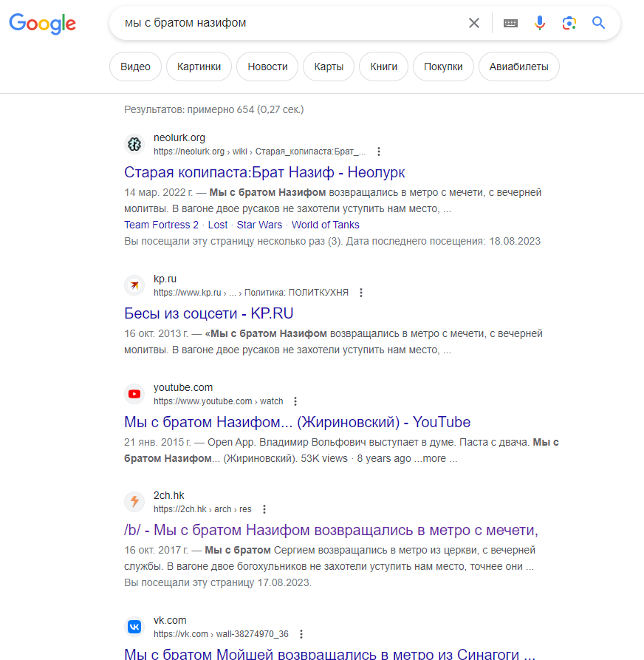Switch to the Видео filter tab

click(135, 67)
